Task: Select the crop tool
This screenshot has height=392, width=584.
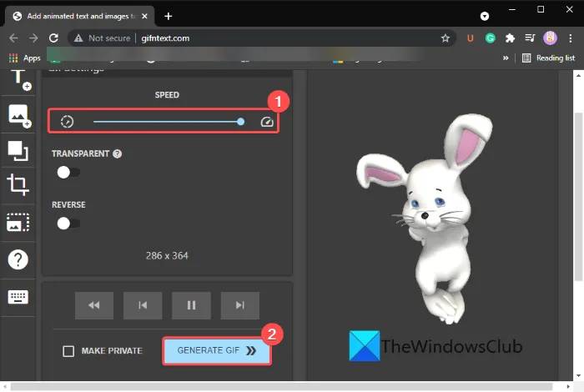Action: [x=18, y=185]
